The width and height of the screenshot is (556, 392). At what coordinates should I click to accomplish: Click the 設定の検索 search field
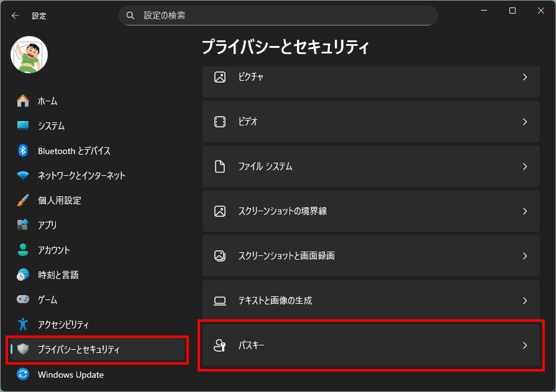click(280, 16)
